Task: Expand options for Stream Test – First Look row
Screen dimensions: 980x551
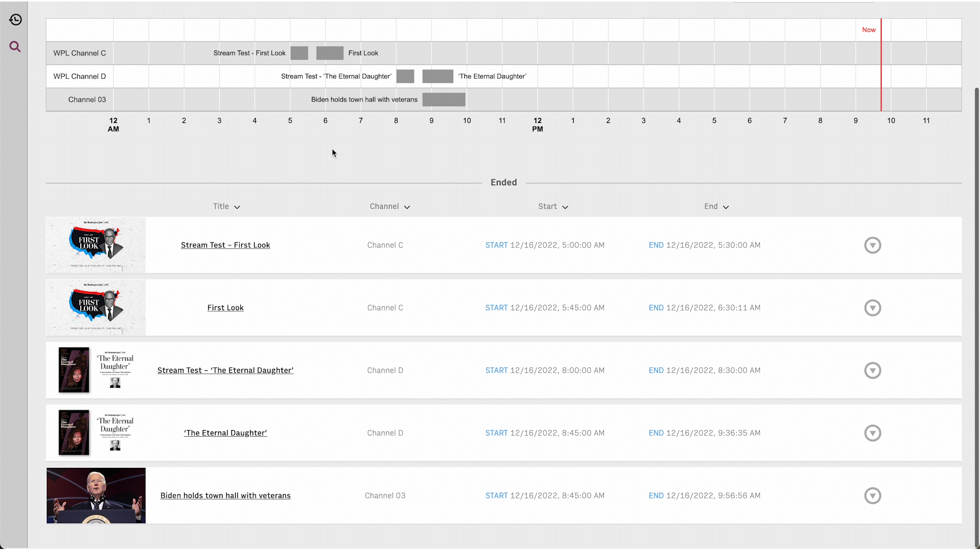Action: (x=872, y=245)
